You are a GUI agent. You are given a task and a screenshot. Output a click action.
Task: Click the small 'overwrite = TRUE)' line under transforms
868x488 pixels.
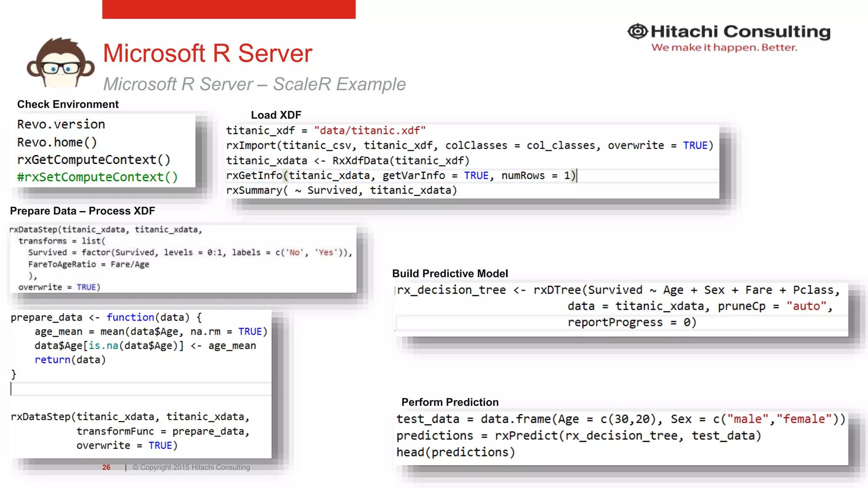[59, 287]
